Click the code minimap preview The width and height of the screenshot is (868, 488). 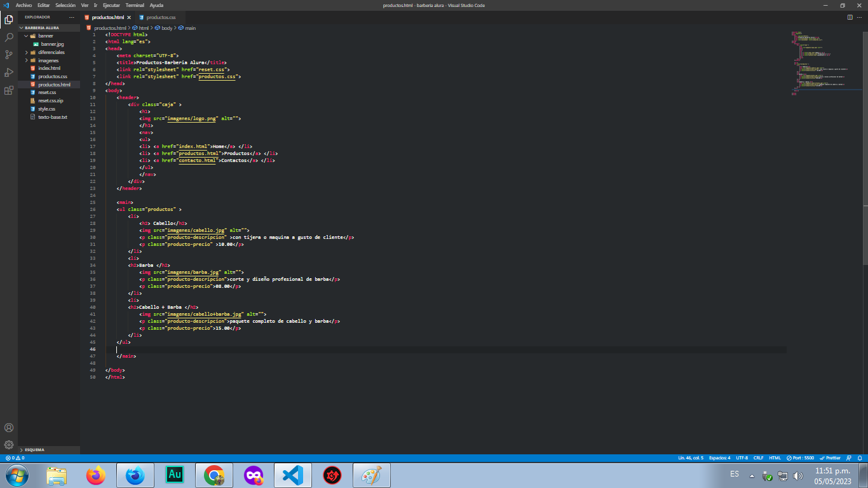[x=825, y=62]
